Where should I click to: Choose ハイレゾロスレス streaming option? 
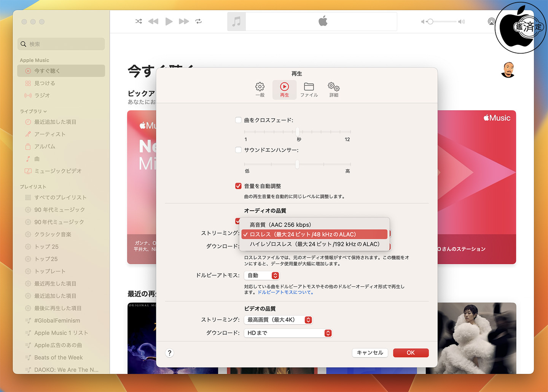314,244
